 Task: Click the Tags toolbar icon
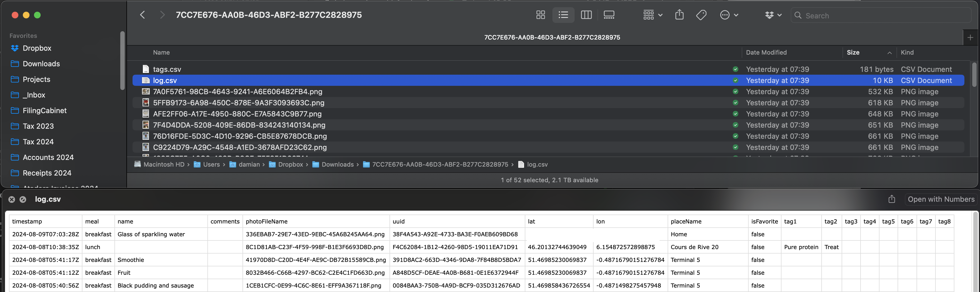(x=701, y=15)
